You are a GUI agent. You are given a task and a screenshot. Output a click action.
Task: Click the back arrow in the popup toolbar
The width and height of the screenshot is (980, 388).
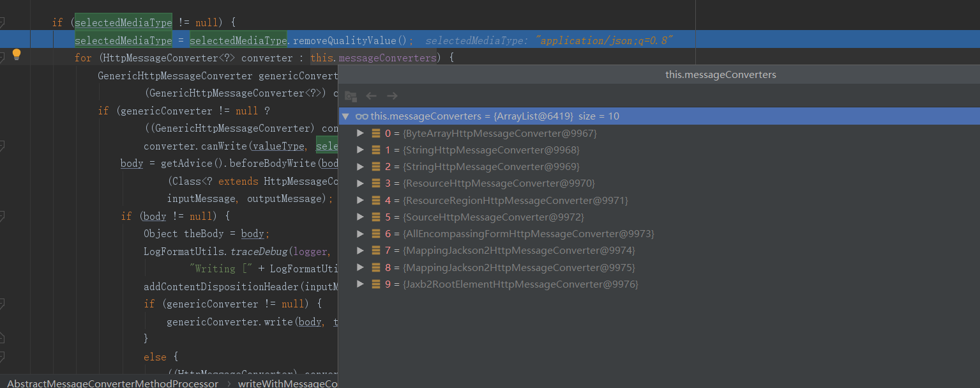click(x=371, y=96)
